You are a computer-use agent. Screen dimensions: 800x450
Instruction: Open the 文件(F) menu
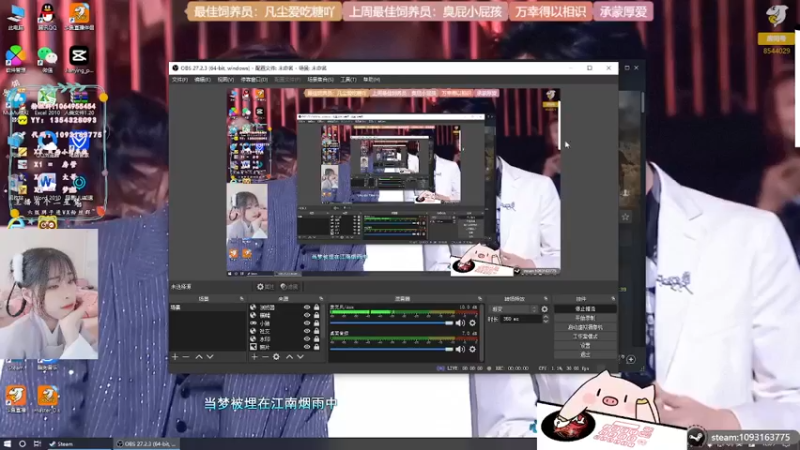180,80
